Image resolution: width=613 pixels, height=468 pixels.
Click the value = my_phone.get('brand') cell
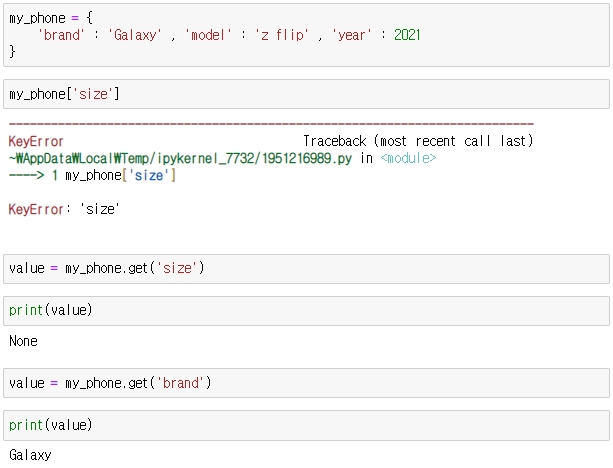pos(306,383)
